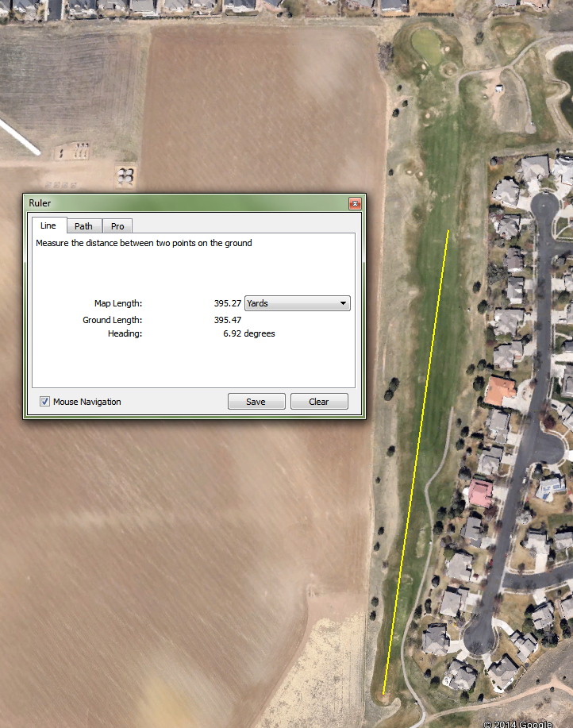Close the Ruler dialog window
The height and width of the screenshot is (728, 573).
coord(355,204)
